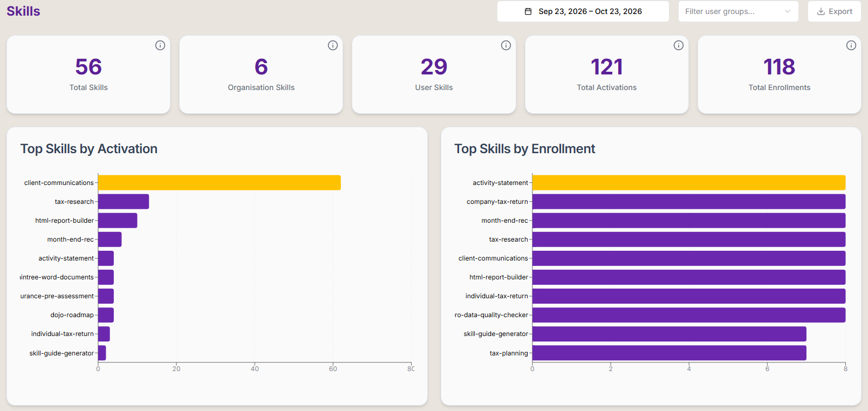Screen dimensions: 868x411
Task: Show info for the Total Activations card
Action: coord(679,45)
